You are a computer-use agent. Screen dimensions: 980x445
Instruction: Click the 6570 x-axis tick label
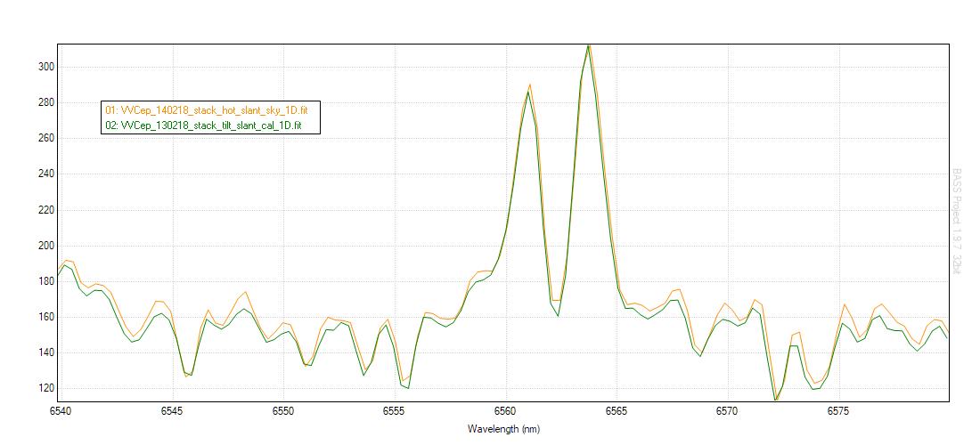(x=727, y=412)
